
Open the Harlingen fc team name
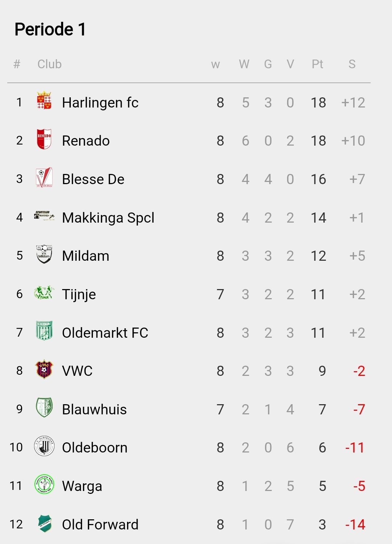point(100,103)
